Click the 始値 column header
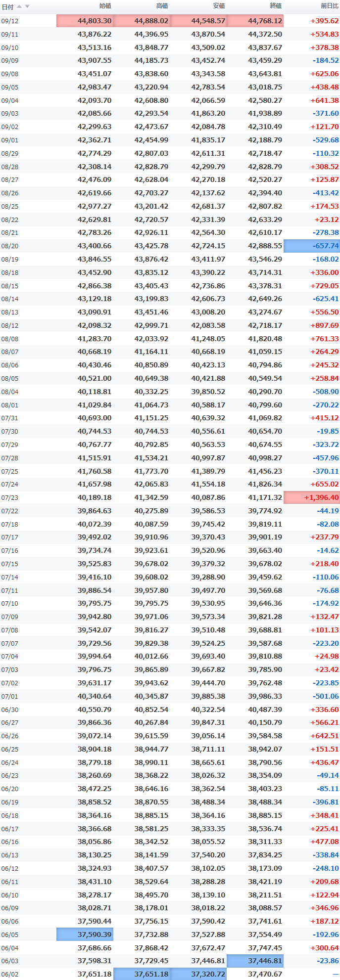The width and height of the screenshot is (340, 980). (x=105, y=6)
